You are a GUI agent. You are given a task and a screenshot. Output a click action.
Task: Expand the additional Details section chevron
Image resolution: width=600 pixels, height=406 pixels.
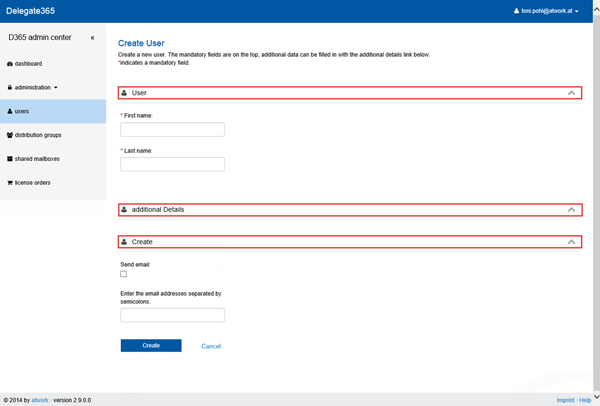(x=571, y=210)
